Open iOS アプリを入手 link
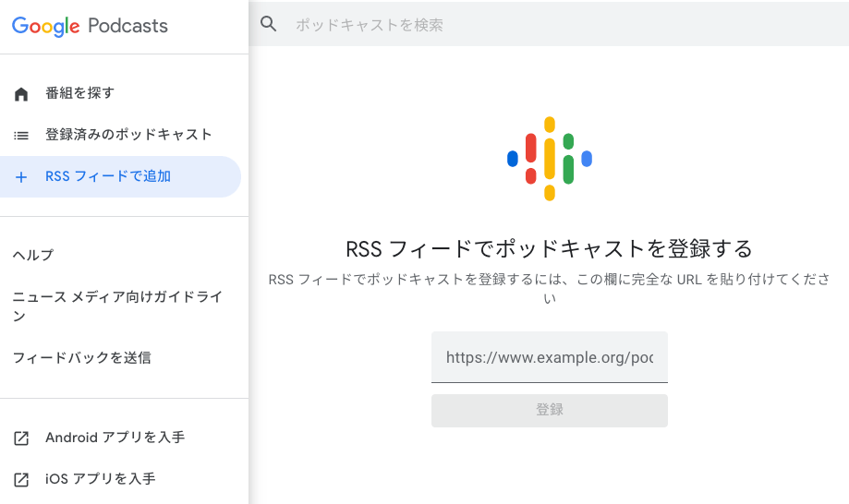 (x=100, y=478)
